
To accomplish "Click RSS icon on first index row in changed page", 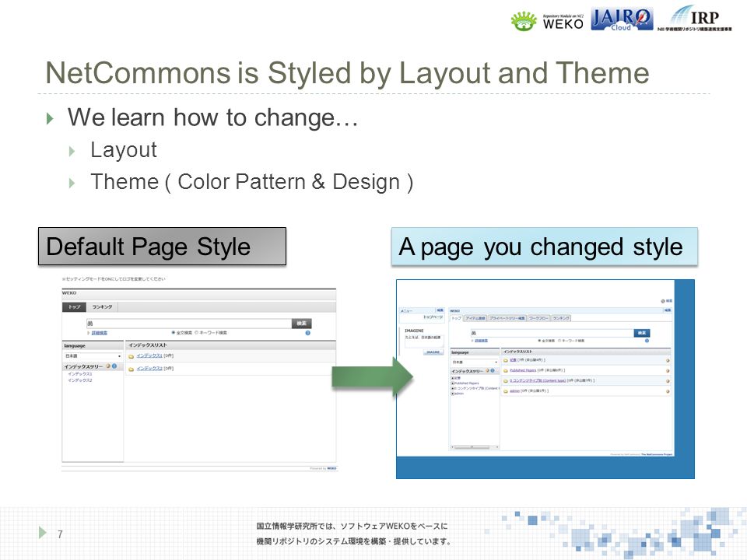I will [x=668, y=360].
